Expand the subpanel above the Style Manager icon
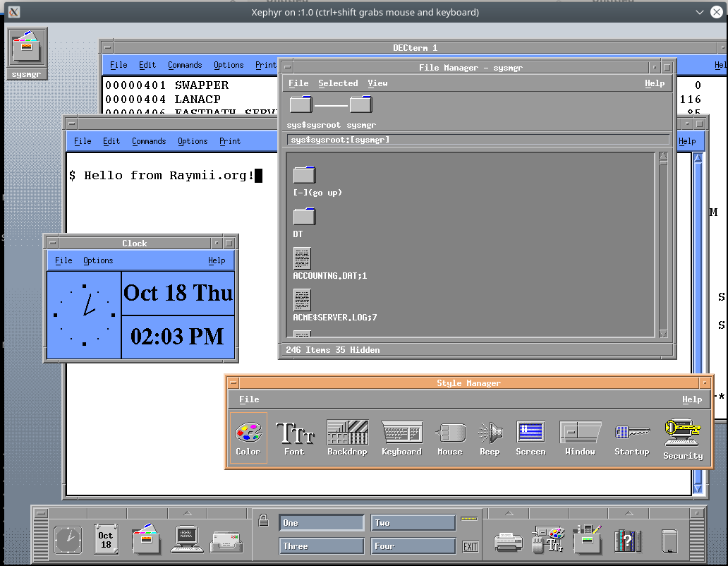The image size is (728, 566). (550, 514)
